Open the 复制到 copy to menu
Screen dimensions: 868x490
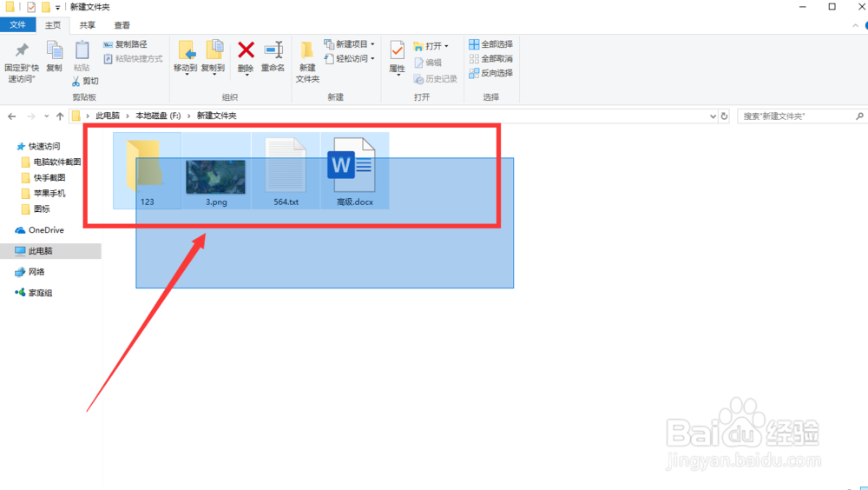(x=214, y=57)
